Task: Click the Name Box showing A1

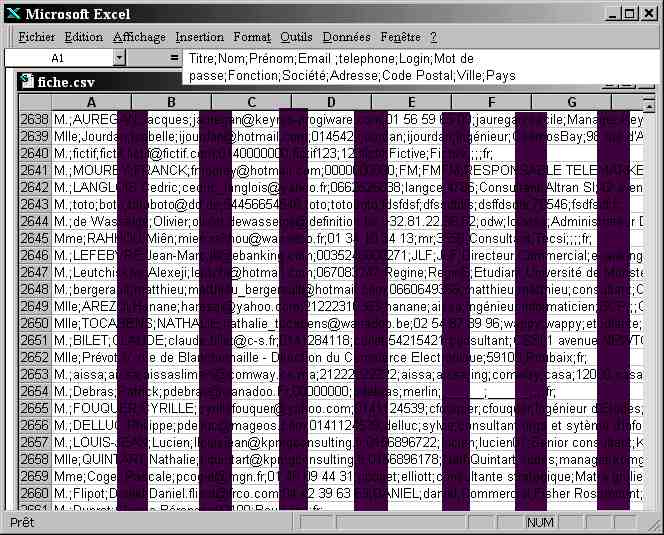Action: [x=58, y=58]
